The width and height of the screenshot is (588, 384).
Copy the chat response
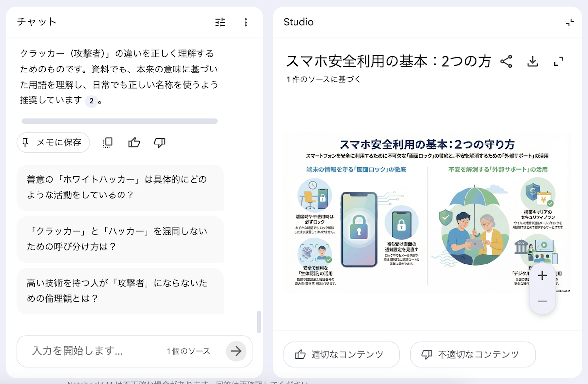pyautogui.click(x=108, y=143)
